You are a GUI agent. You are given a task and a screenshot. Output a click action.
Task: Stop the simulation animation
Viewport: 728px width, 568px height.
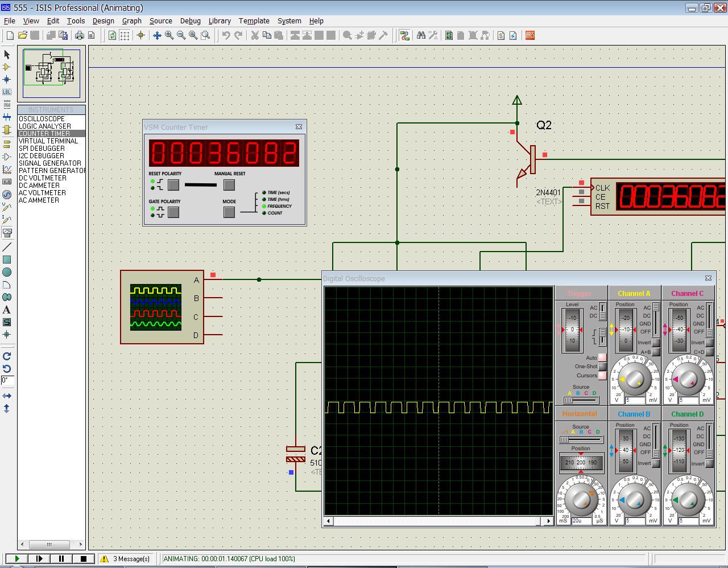(83, 559)
